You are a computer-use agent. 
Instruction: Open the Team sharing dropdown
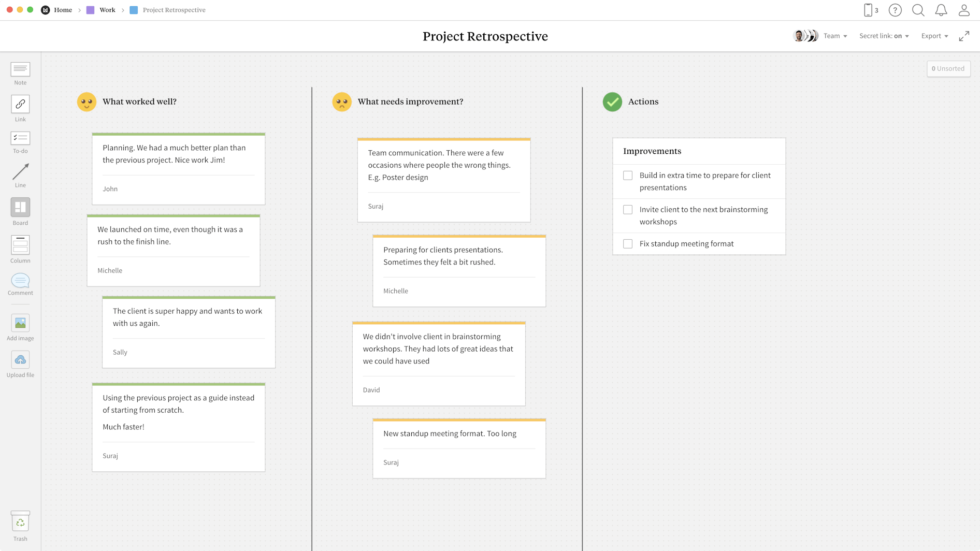pos(835,36)
